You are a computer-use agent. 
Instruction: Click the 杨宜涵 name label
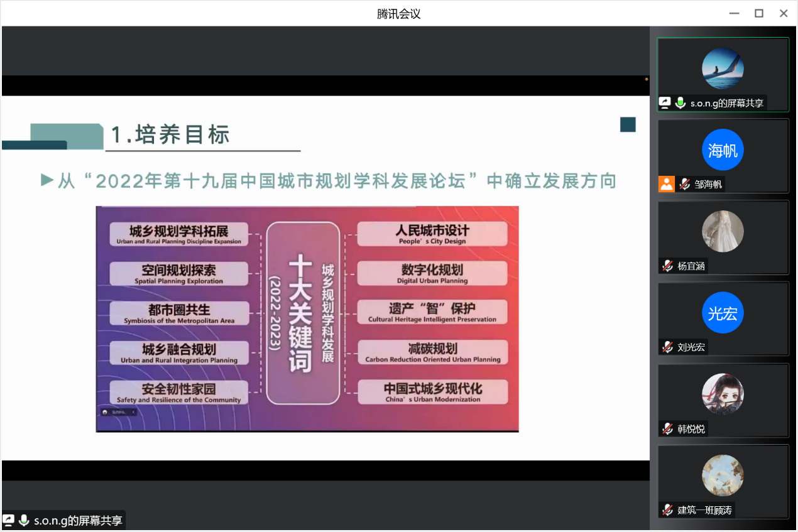(691, 266)
